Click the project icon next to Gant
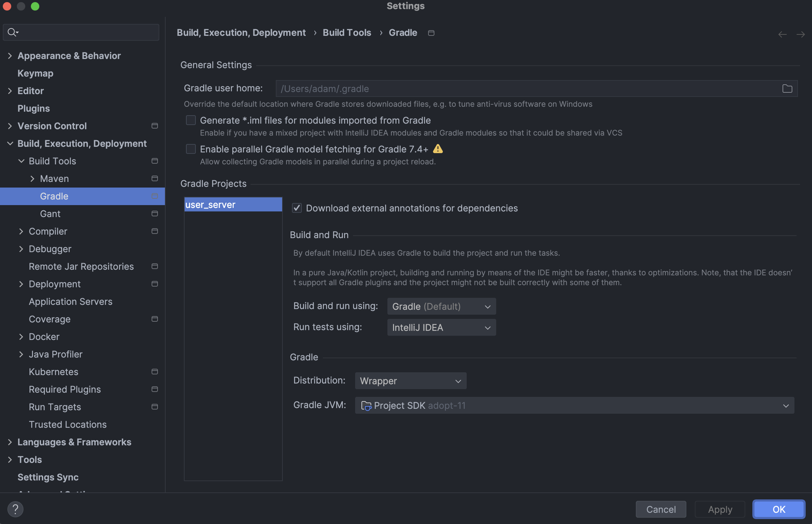The image size is (812, 524). (154, 214)
